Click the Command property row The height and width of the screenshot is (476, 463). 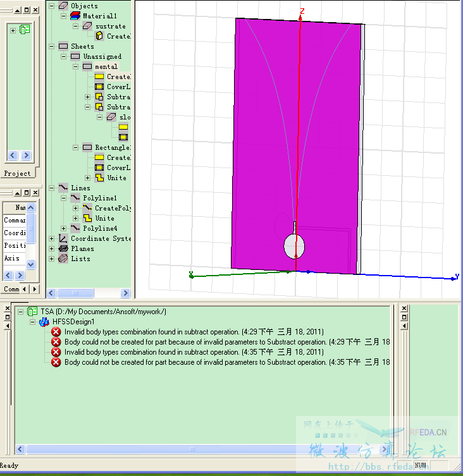[x=15, y=220]
